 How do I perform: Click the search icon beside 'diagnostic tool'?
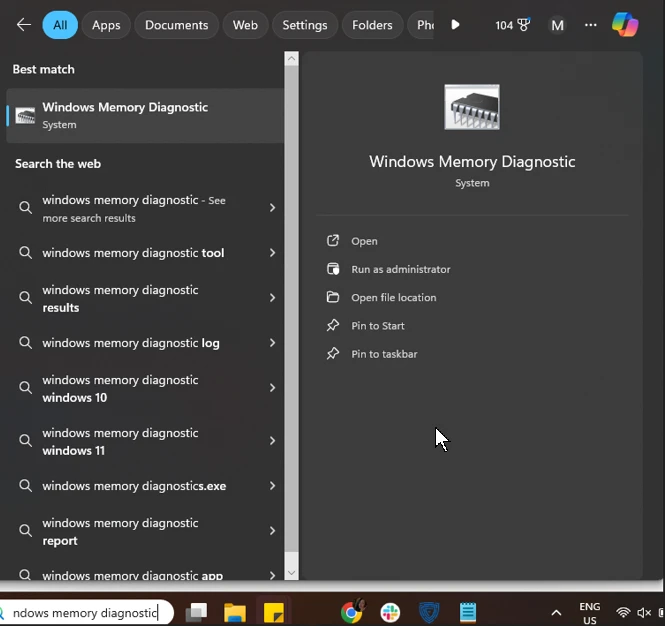[x=25, y=252]
